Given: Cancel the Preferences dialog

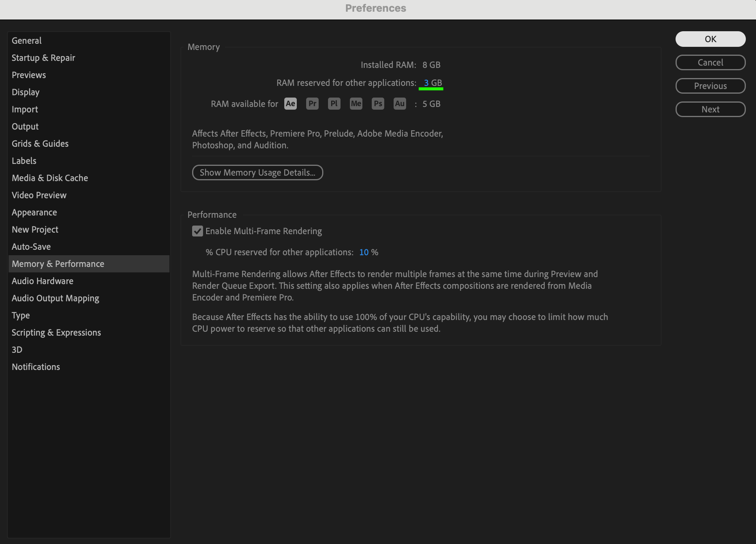Looking at the screenshot, I should tap(710, 62).
